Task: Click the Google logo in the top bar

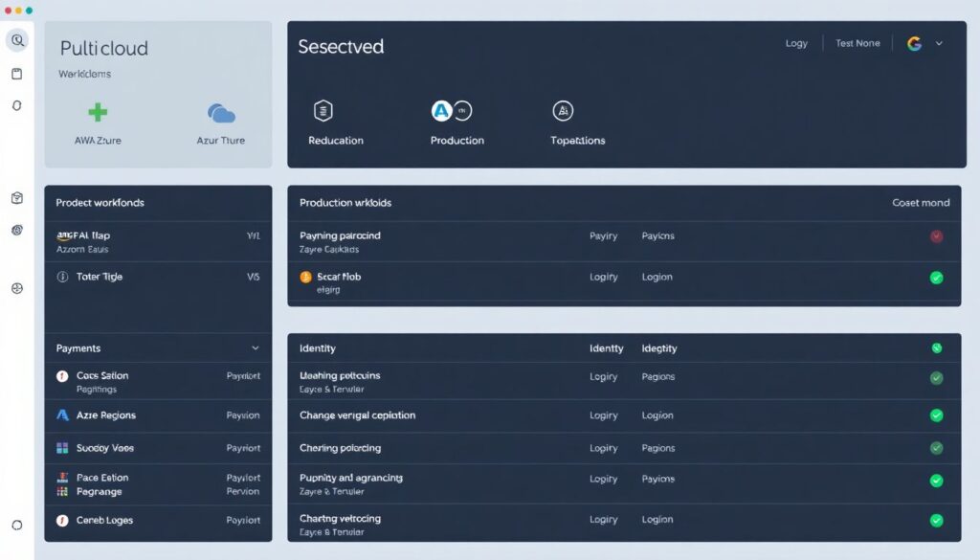Action: click(x=916, y=43)
